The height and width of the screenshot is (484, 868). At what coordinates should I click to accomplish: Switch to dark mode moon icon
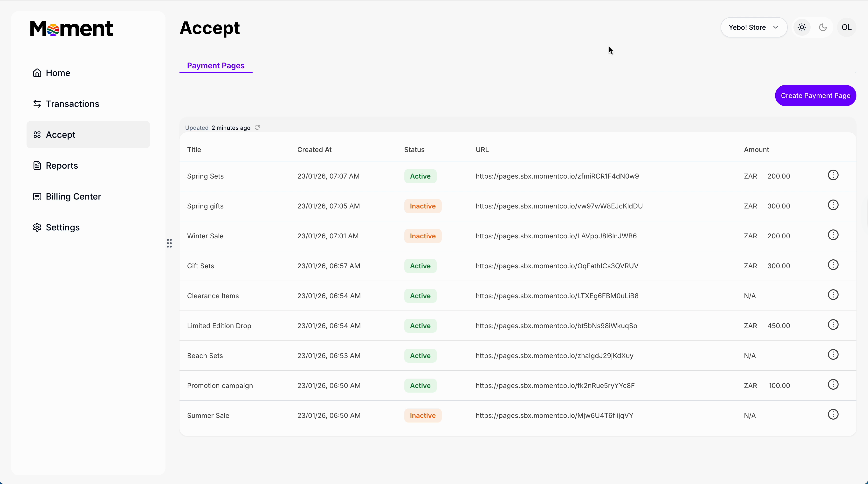pyautogui.click(x=823, y=27)
